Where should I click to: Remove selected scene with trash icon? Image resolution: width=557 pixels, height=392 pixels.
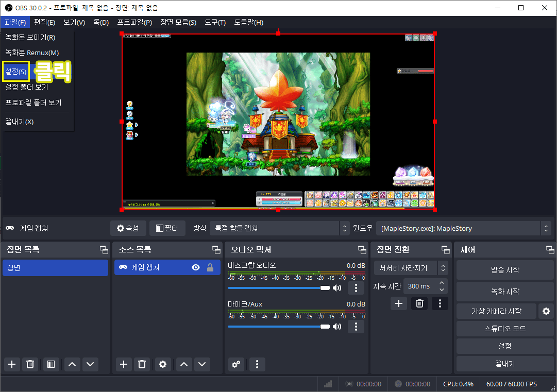click(30, 364)
